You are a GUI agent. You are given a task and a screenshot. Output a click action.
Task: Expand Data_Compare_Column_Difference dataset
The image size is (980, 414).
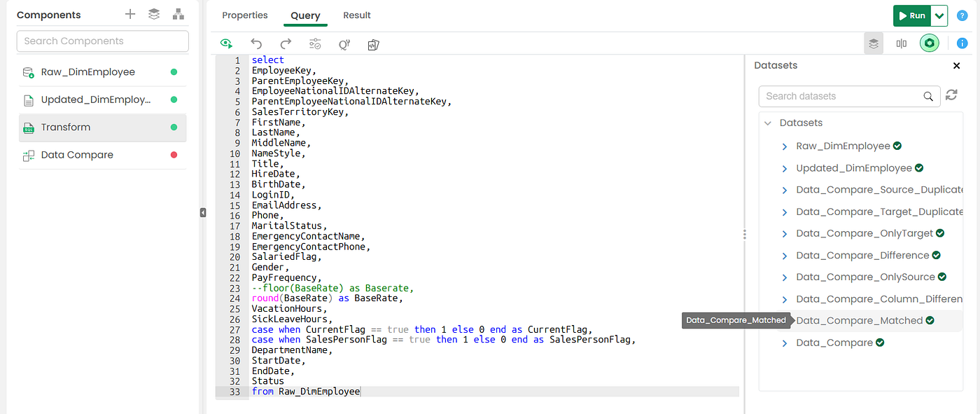[785, 299]
